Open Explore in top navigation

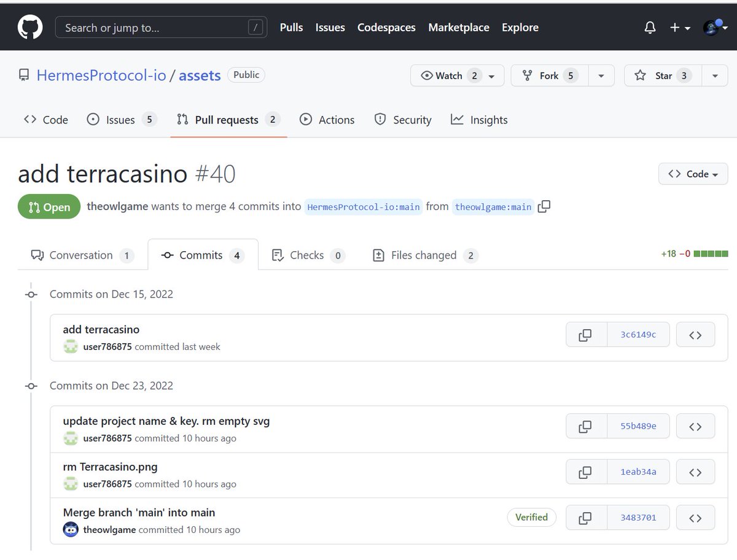(520, 28)
